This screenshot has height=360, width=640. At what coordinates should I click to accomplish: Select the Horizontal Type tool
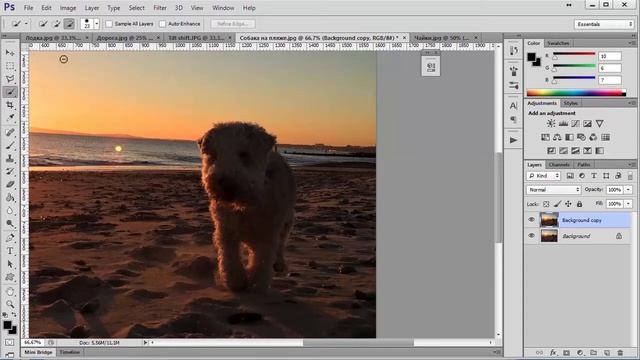pyautogui.click(x=10, y=251)
